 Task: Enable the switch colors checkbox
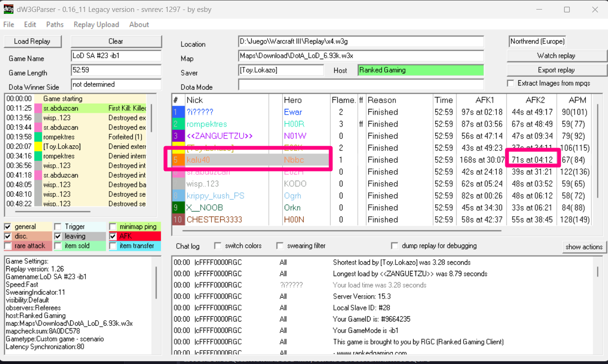[218, 246]
